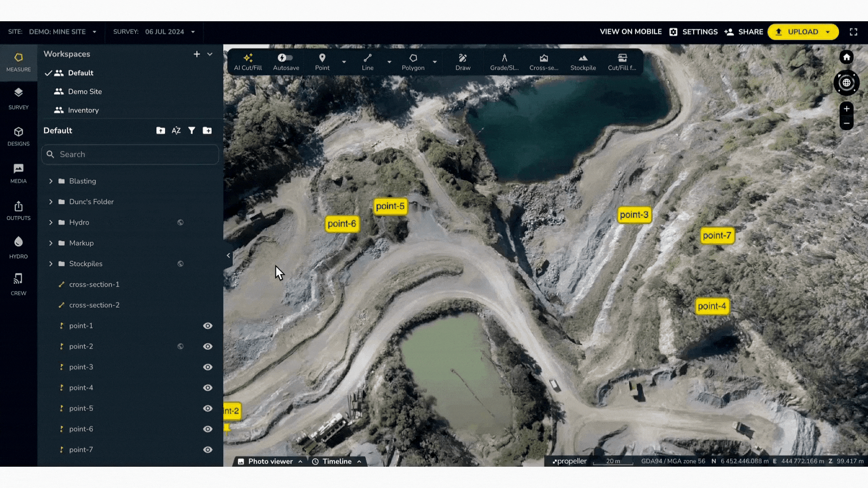This screenshot has width=868, height=488.
Task: Select the Inventory workspace
Action: 83,110
